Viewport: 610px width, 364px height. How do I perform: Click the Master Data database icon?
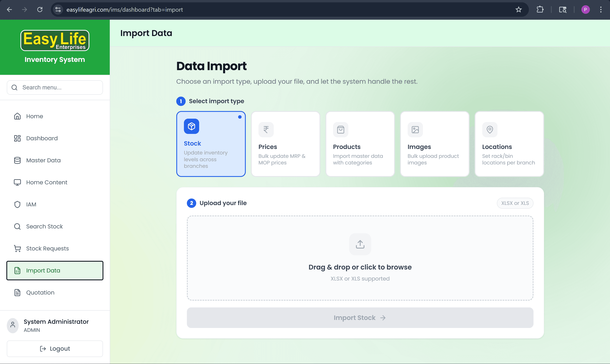coord(17,160)
